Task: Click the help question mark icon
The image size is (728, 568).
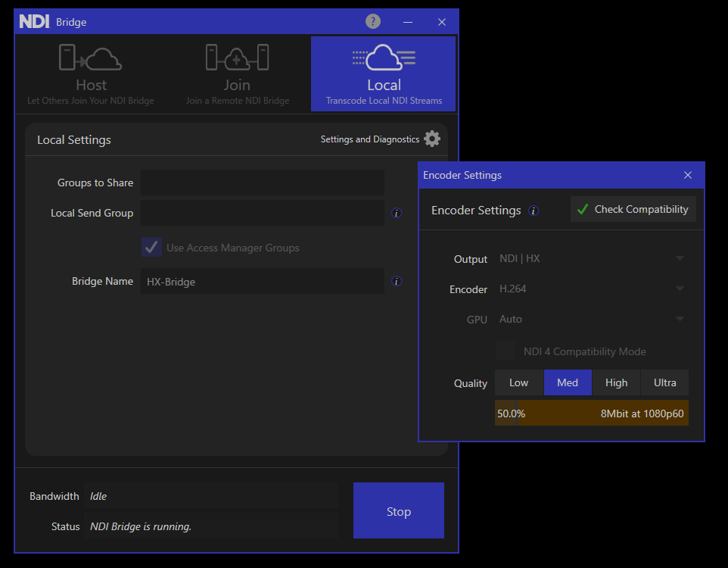Action: 372,21
